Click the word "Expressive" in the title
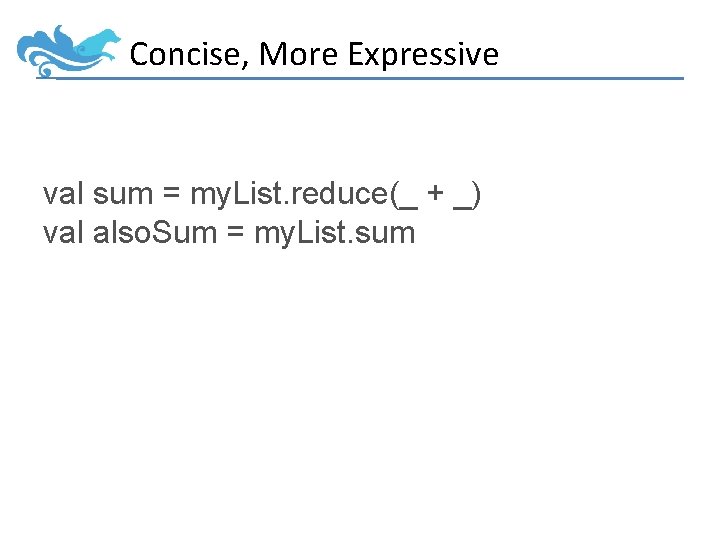The height and width of the screenshot is (540, 720). pyautogui.click(x=423, y=54)
